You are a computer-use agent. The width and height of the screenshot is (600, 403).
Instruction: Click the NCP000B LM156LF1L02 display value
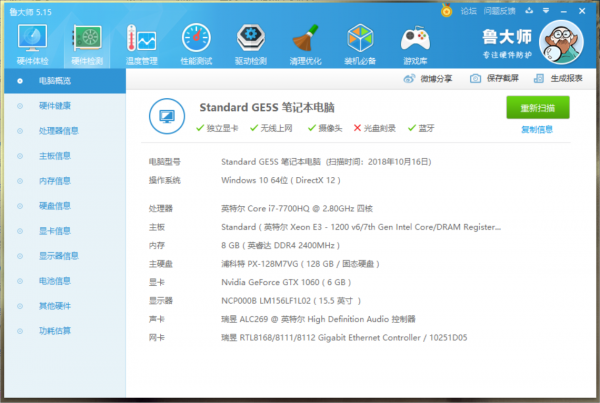point(291,301)
